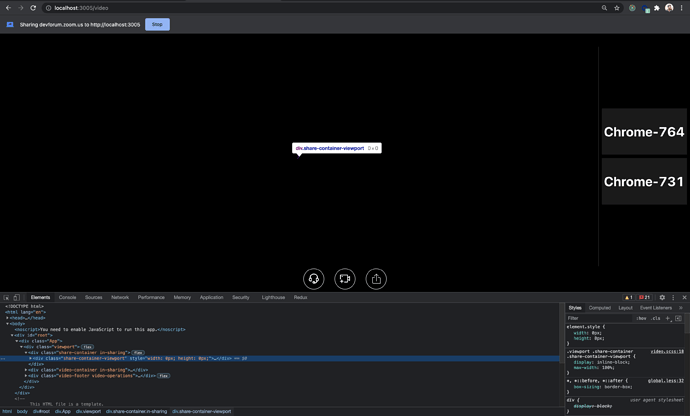Open the Event Listeners pane tab
Viewport: 690px width, 416px height.
click(656, 308)
